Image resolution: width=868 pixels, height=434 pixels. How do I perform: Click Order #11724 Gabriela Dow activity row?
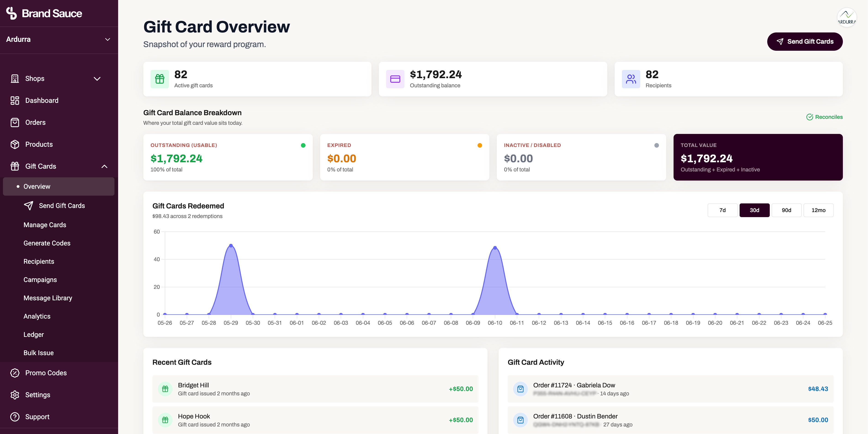670,389
